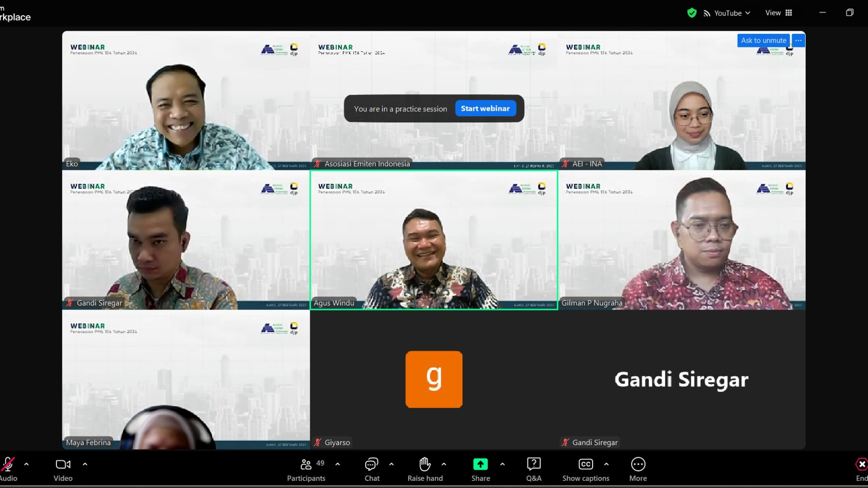The image size is (868, 488).
Task: Click Gandi Siregar's name-only tile
Action: pos(682,380)
